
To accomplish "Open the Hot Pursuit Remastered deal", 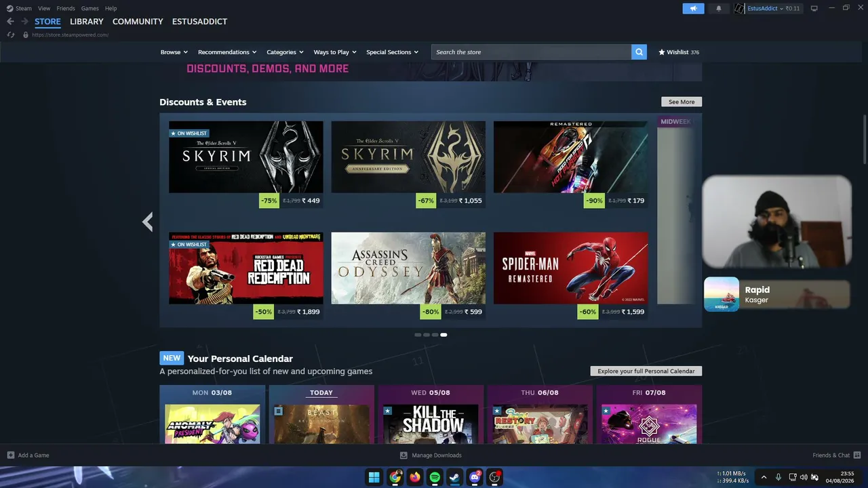I will click(x=570, y=165).
